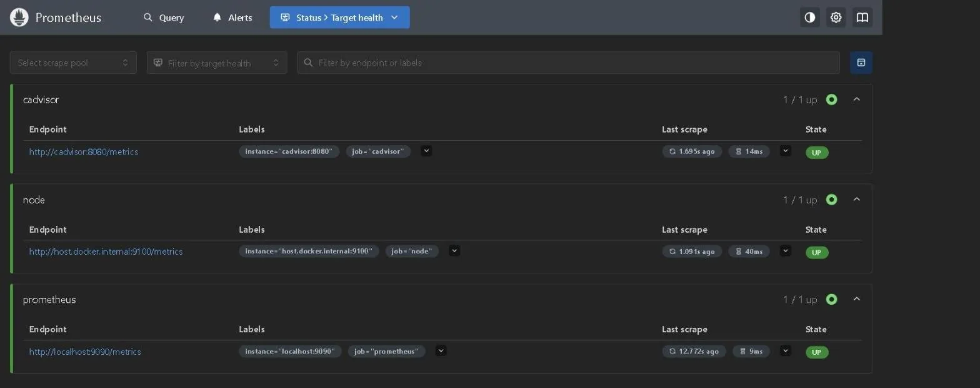
Task: Collapse the node scrape pool
Action: [857, 200]
